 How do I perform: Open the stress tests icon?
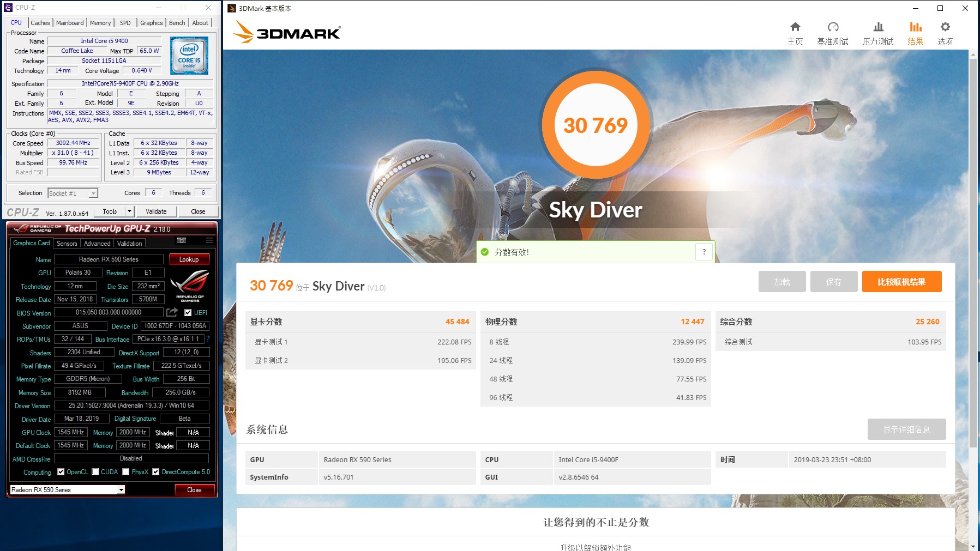[x=878, y=27]
